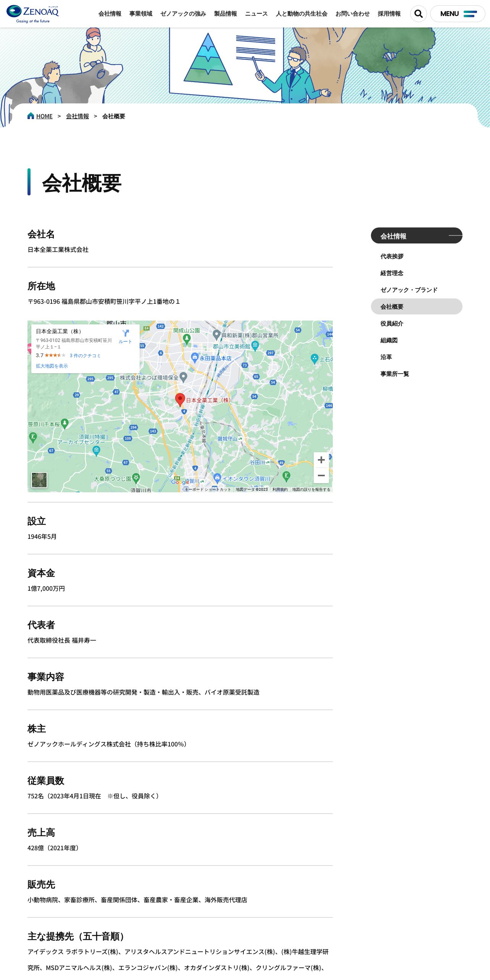The height and width of the screenshot is (980, 490).
Task: Open ゼノアックの強み menu item
Action: click(x=183, y=14)
